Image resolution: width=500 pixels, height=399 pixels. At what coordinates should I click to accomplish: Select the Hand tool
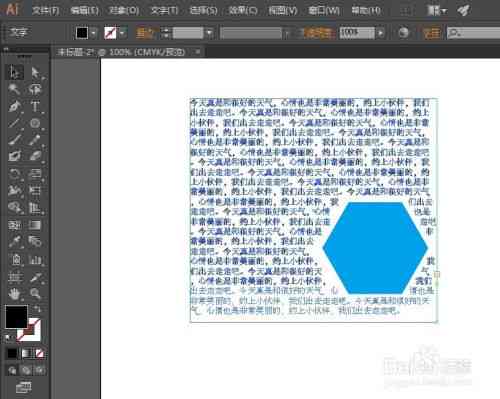15,294
